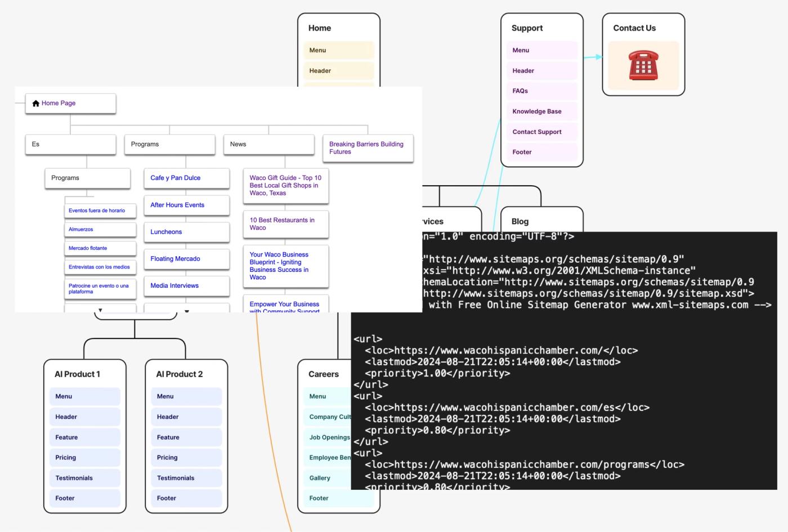Screen dimensions: 788x532
Task: Click Header block in AI Product 2
Action: tap(186, 417)
